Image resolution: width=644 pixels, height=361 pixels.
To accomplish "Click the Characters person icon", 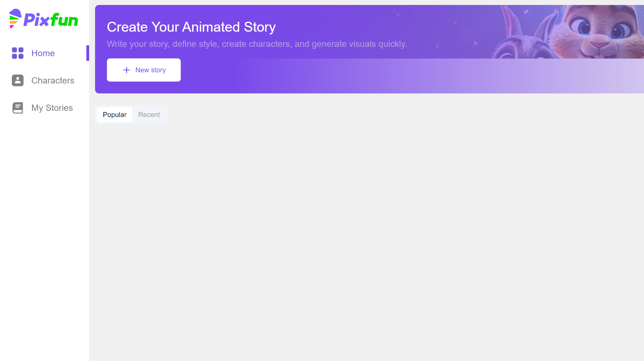I will pos(18,80).
